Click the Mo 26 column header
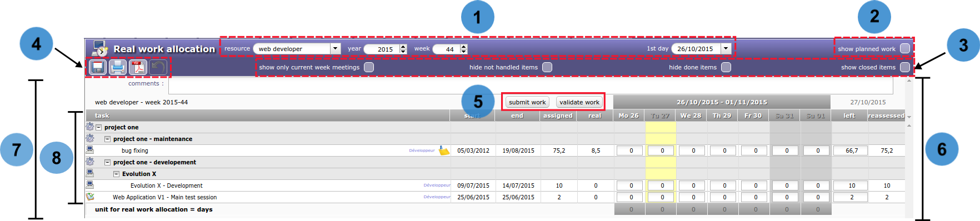Viewport: 980px width, 221px height. (x=629, y=115)
